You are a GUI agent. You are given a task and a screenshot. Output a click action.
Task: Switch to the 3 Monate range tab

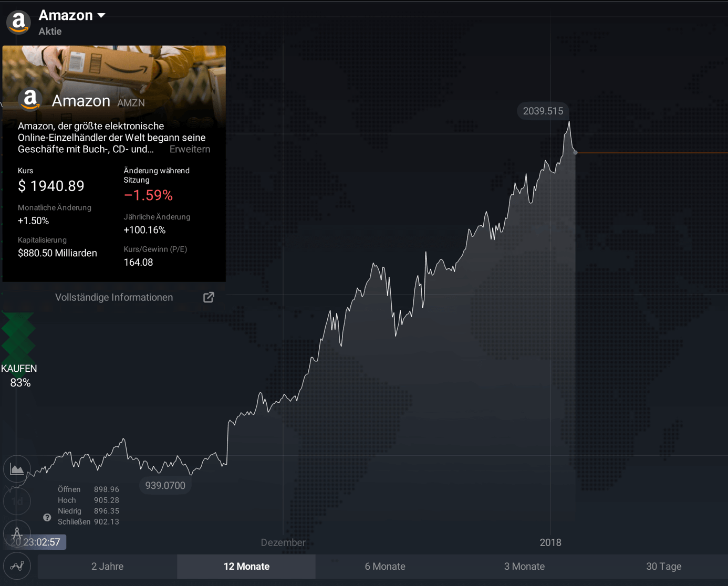[524, 567]
